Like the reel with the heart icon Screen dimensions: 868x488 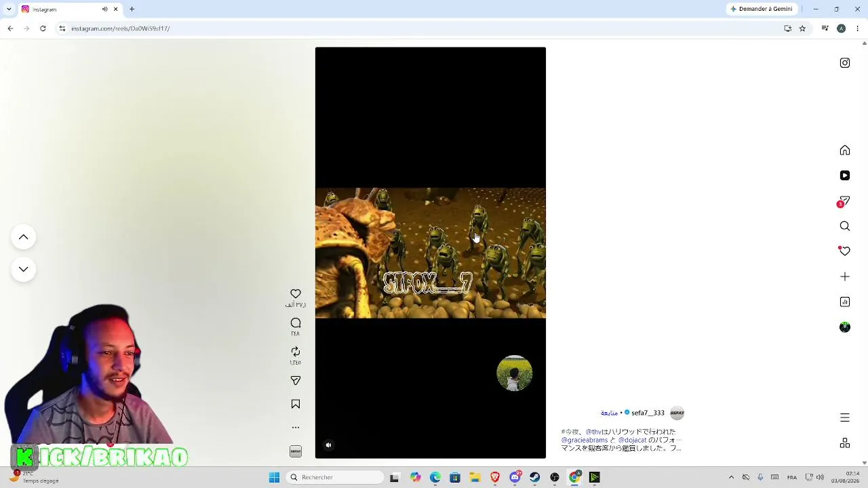click(x=296, y=294)
